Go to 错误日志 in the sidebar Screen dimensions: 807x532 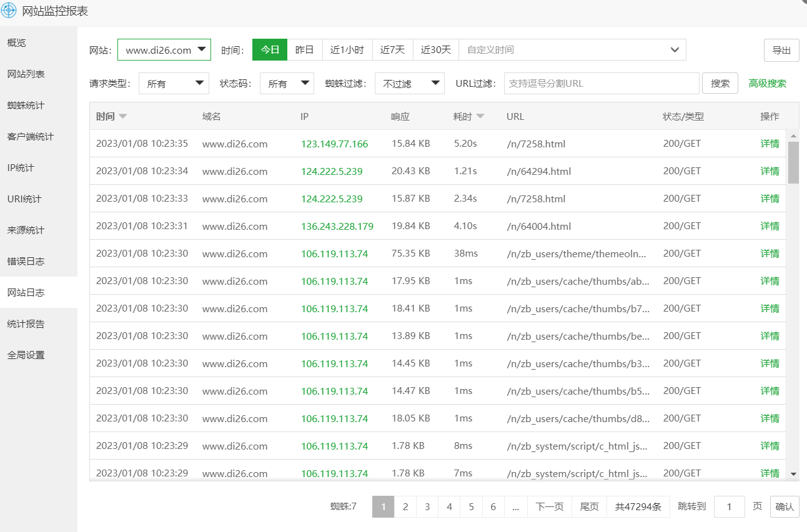26,262
